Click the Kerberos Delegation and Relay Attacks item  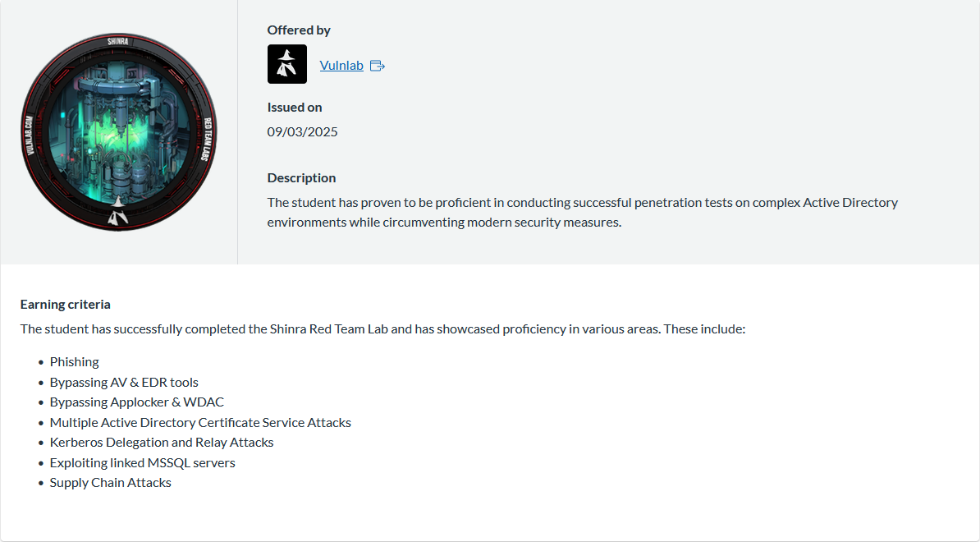162,442
